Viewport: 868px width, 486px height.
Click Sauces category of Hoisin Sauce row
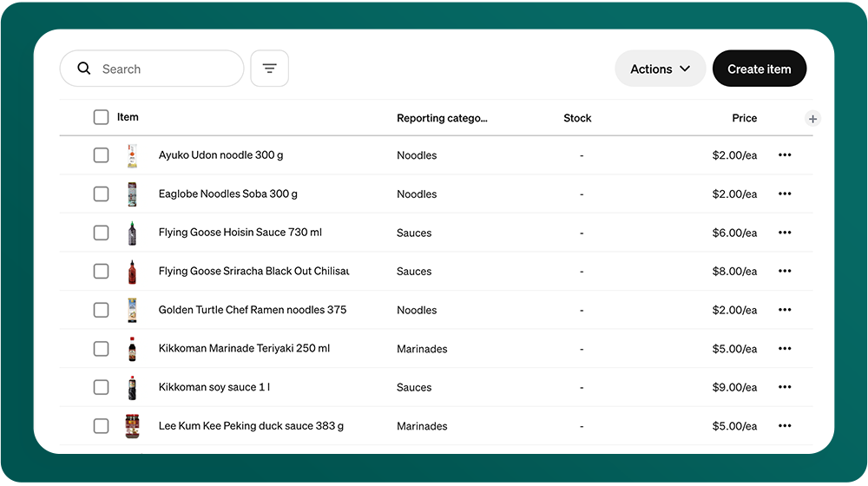pos(414,233)
